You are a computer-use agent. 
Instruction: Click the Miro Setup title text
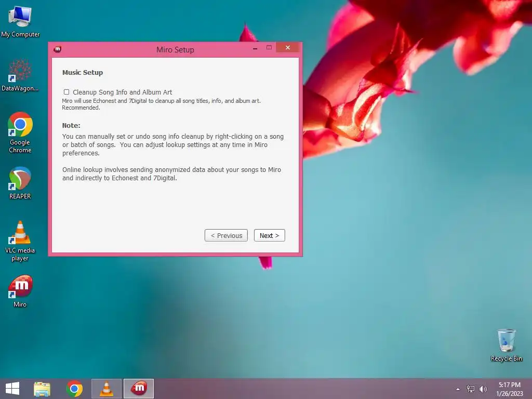coord(175,49)
